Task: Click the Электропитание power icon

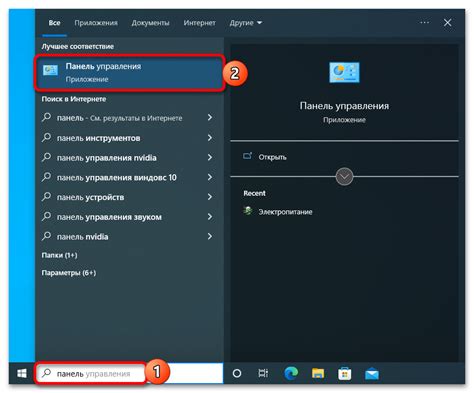Action: (248, 211)
